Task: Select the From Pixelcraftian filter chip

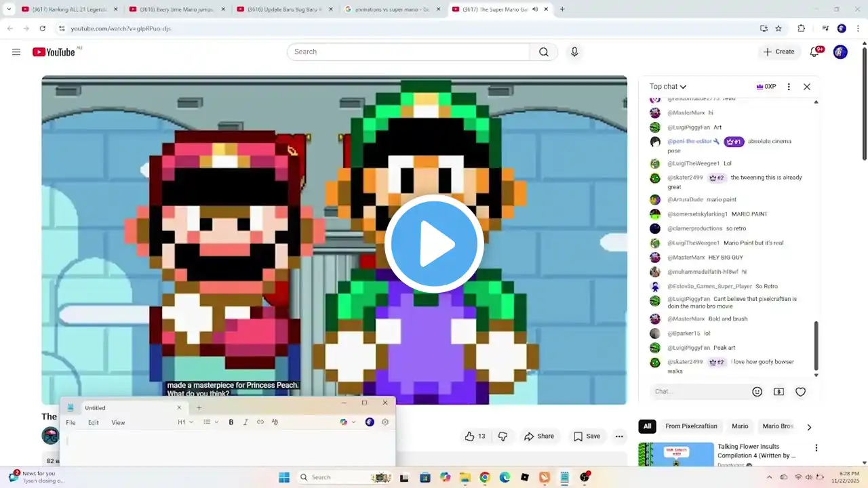Action: pyautogui.click(x=691, y=426)
